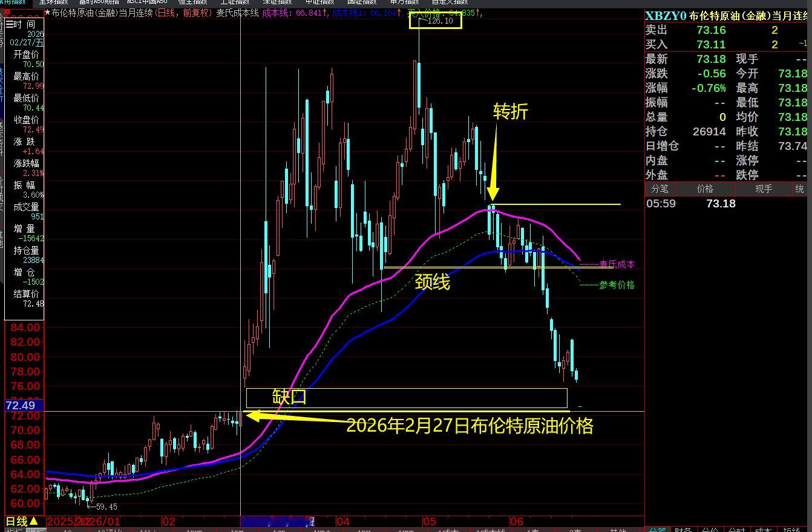The image size is (812, 532).
Task: Click the 涨跌 value -0.56
Action: tap(712, 74)
